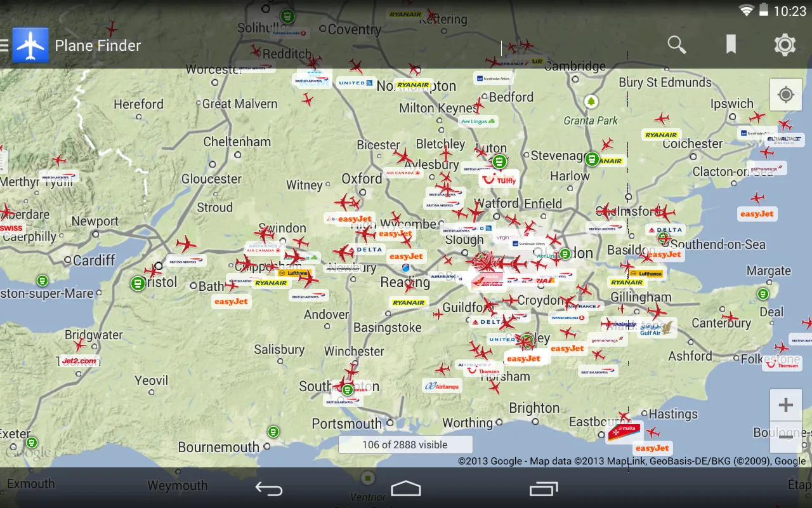This screenshot has height=508, width=812.
Task: Select the airport marker south of Margate
Action: pyautogui.click(x=763, y=294)
